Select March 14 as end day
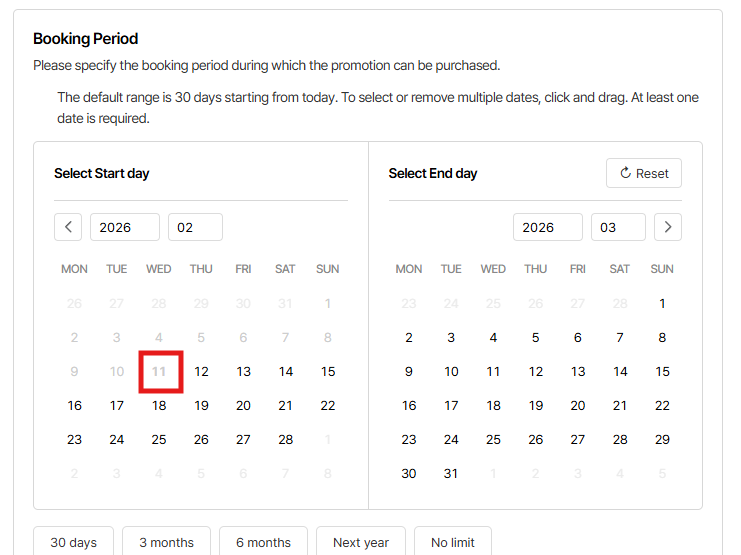The image size is (741, 555). tap(620, 372)
